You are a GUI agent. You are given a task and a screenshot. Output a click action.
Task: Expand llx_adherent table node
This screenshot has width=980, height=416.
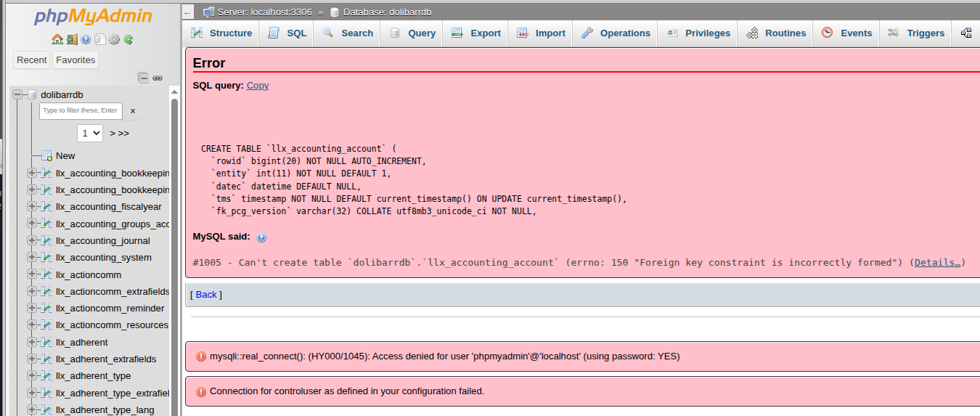point(32,342)
